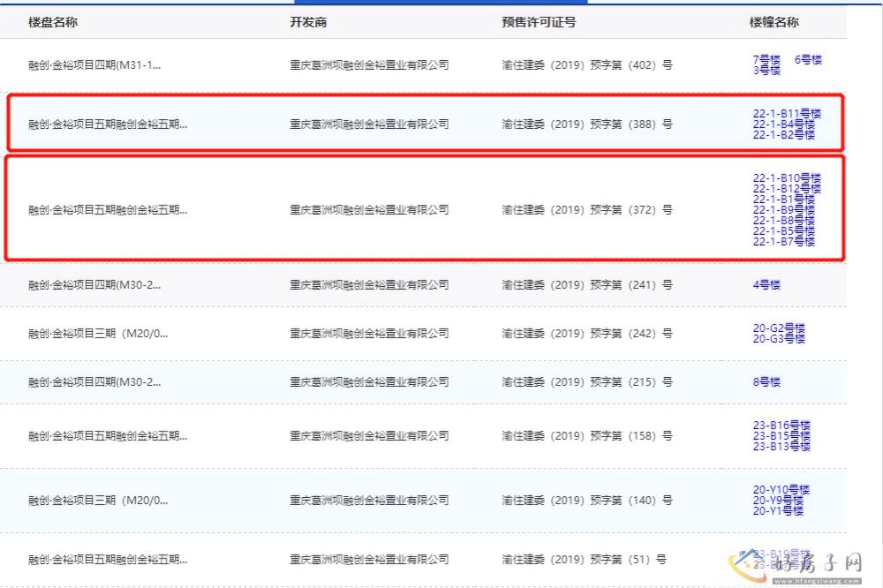Open the 22-1-B9号楼 link
883x588 pixels.
pos(784,210)
